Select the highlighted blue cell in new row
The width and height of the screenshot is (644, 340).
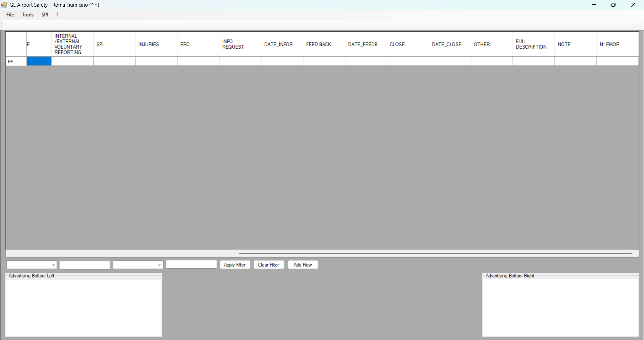[39, 61]
